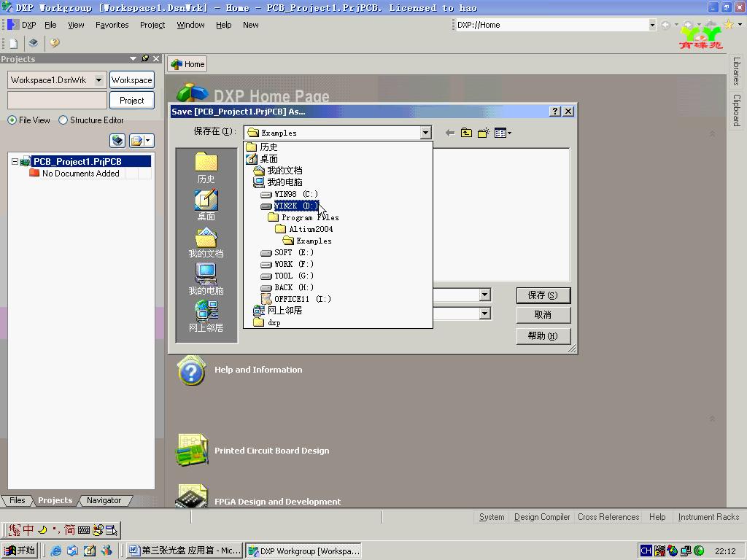Viewport: 747px width, 560px height.
Task: Open Internet Explorer from quick launch
Action: pyautogui.click(x=56, y=551)
